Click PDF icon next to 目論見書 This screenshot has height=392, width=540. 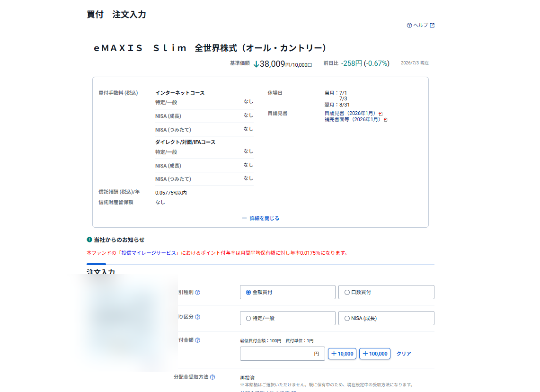click(381, 114)
